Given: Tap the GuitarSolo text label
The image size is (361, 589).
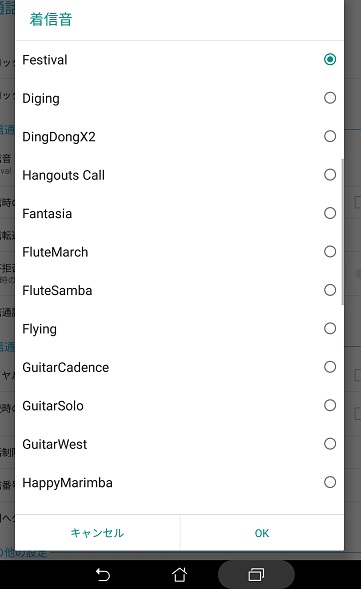Looking at the screenshot, I should click(x=53, y=406).
